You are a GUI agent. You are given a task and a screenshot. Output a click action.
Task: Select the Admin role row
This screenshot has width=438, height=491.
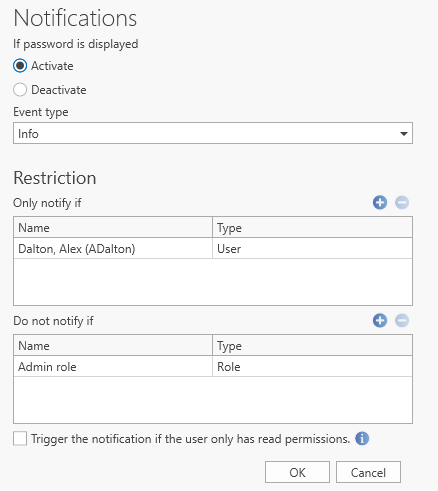(213, 367)
